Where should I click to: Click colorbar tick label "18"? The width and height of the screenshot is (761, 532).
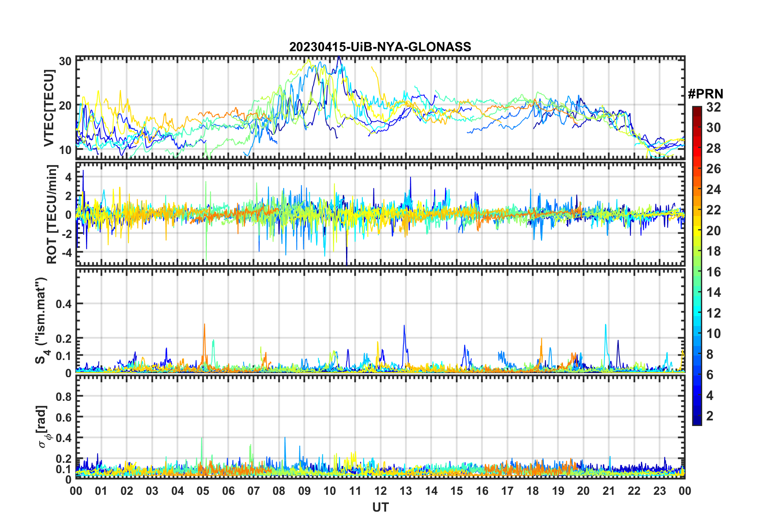tap(713, 251)
